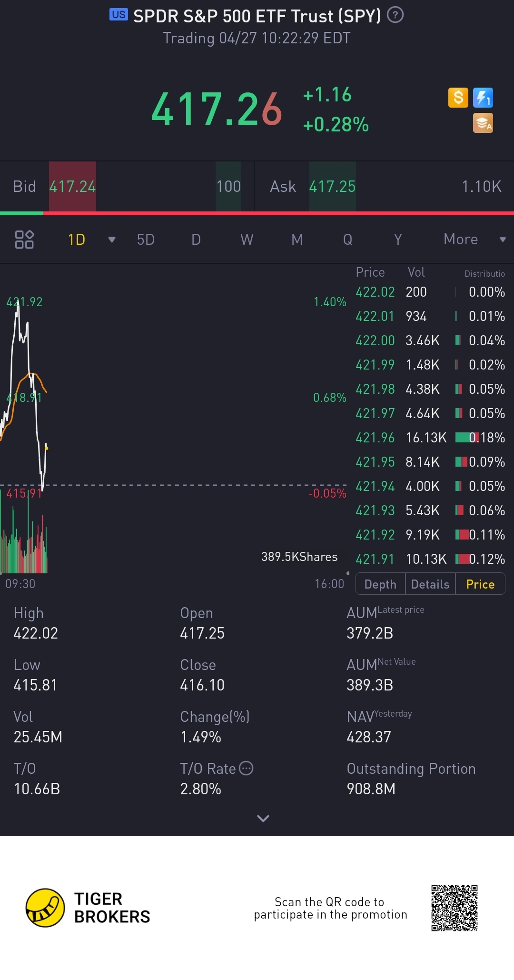Tap the High value 422.02
Screen dimensions: 514x980
point(36,633)
